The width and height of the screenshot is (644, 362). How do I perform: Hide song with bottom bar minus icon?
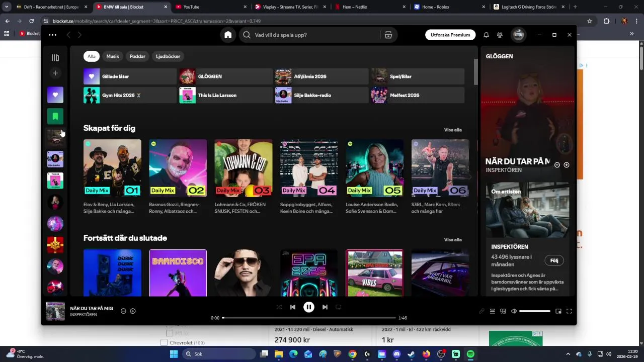[x=123, y=311]
